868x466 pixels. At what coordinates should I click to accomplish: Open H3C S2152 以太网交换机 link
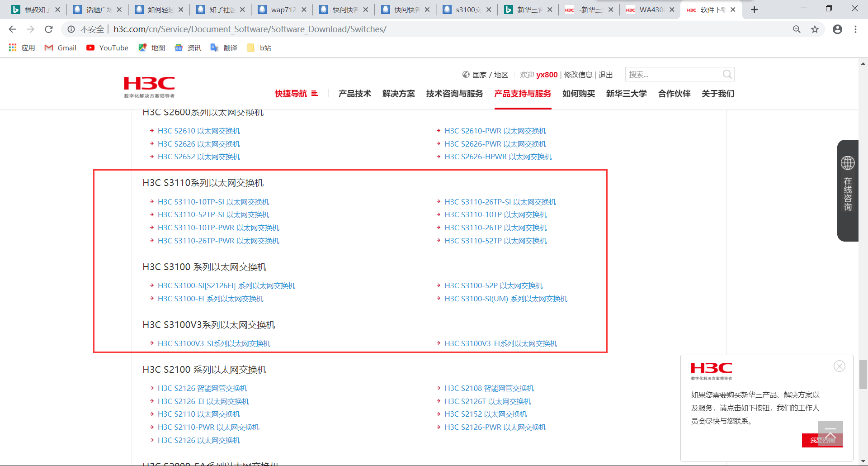pos(486,414)
